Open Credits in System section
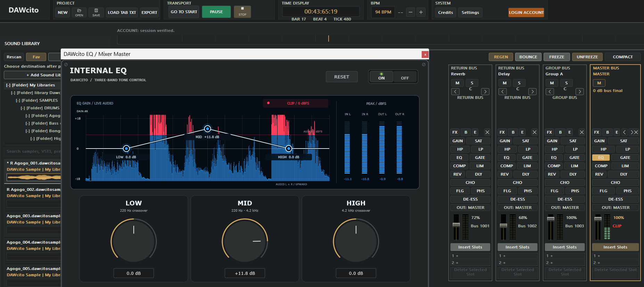The width and height of the screenshot is (644, 287). click(445, 12)
